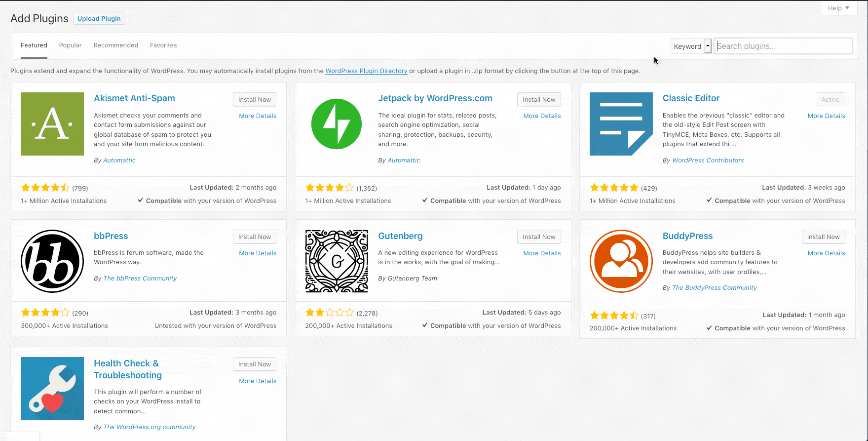Open the Automattic author link under Akismet
The image size is (868, 441).
click(x=119, y=160)
